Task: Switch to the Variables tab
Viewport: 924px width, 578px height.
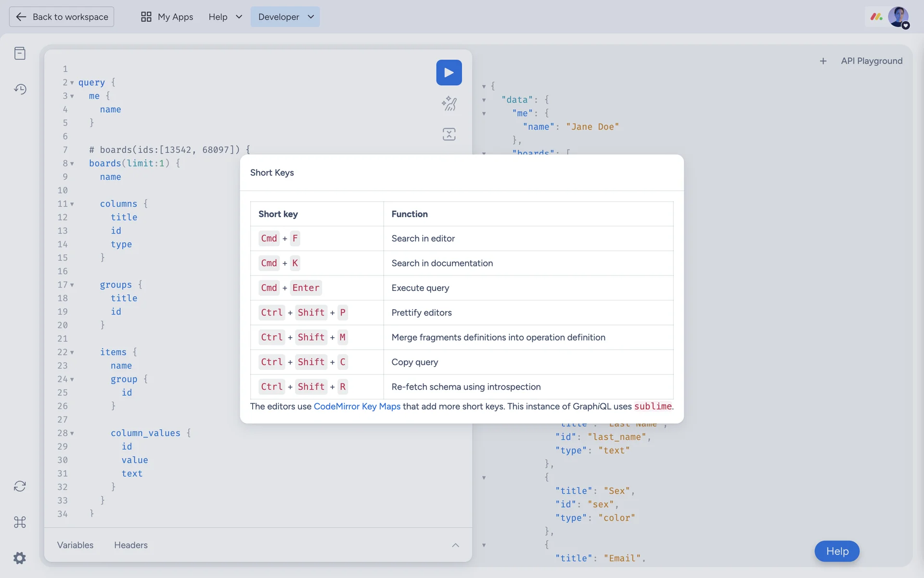Action: 75,545
